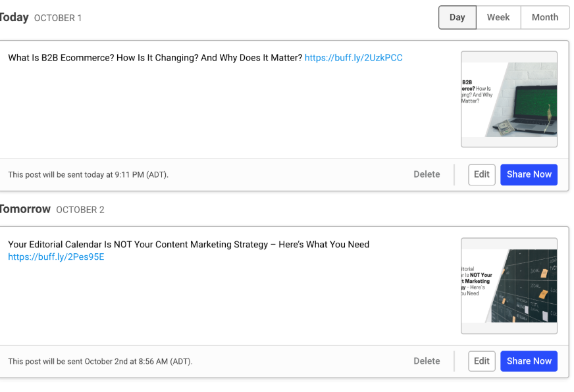
Task: Click the B2B Ecommerce post thumbnail
Action: pos(509,99)
